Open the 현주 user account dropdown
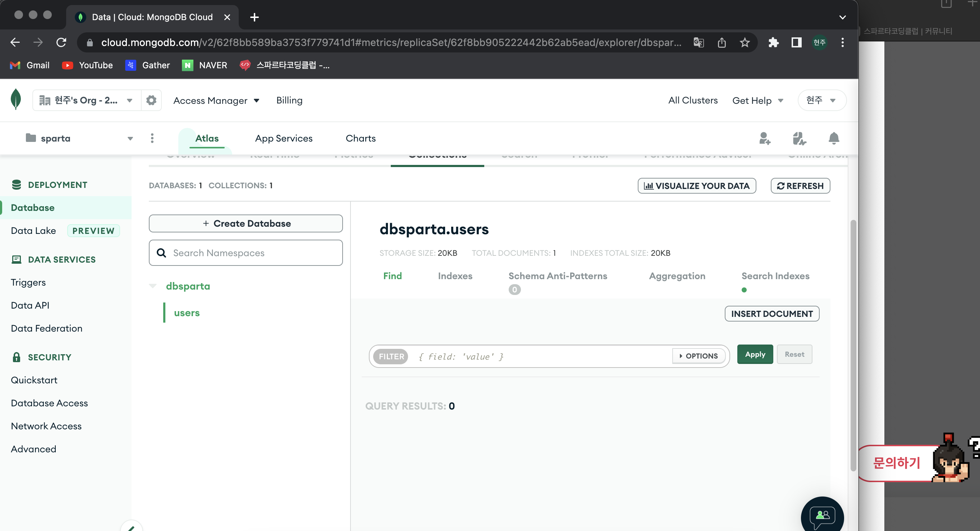 point(821,100)
